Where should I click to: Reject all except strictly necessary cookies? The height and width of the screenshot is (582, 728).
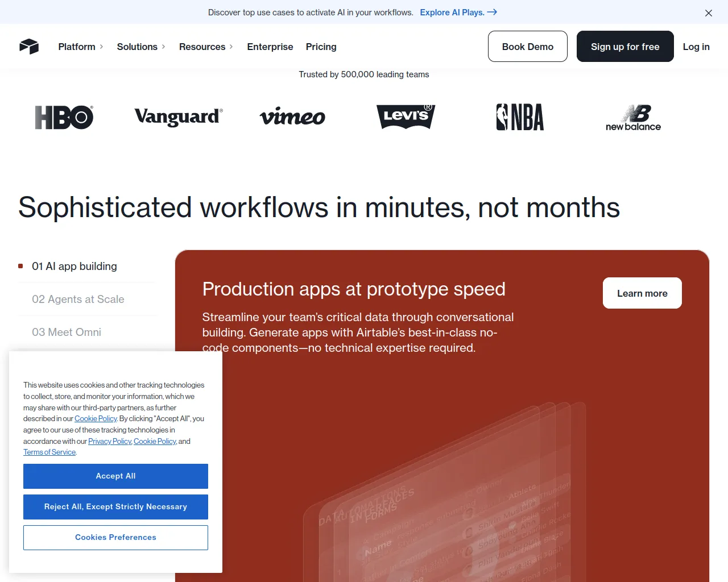(x=115, y=507)
